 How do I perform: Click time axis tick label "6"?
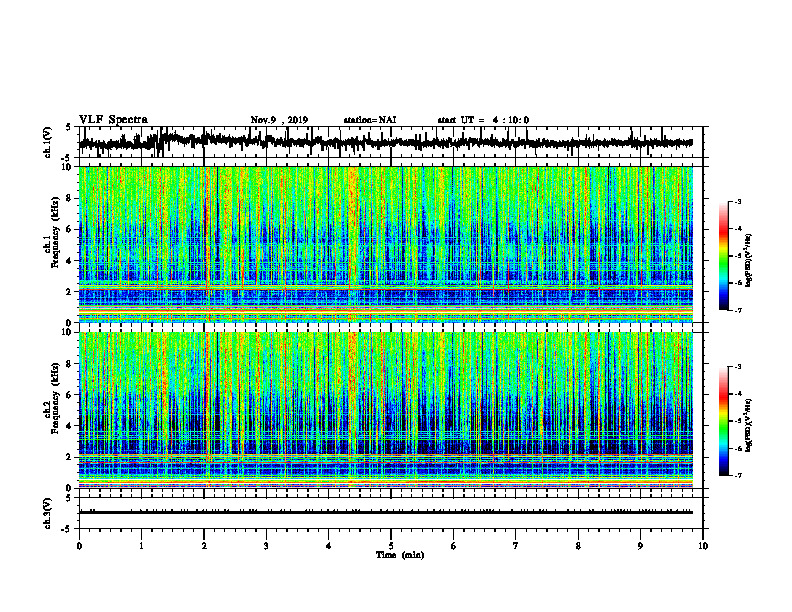point(454,546)
